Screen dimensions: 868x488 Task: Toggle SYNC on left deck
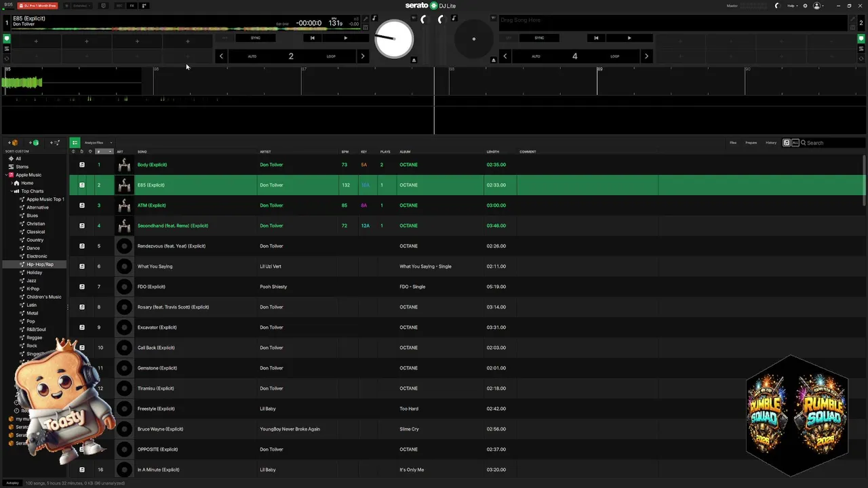(x=256, y=38)
